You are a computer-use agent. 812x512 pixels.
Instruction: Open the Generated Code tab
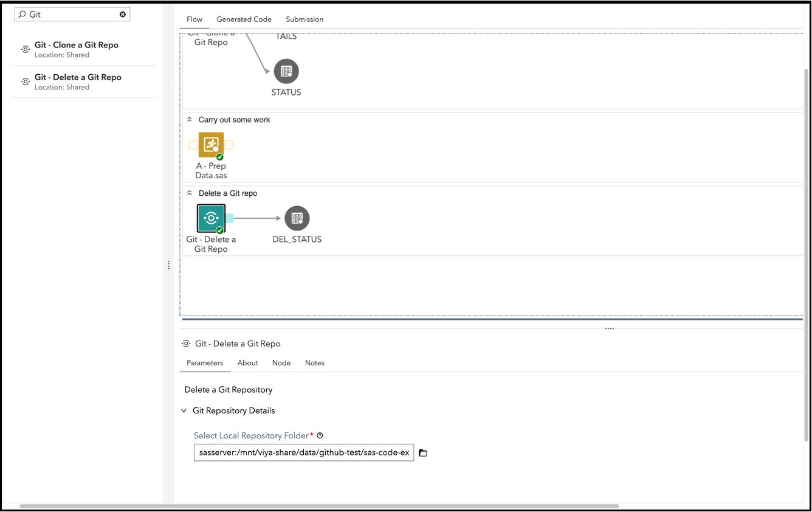coord(244,19)
